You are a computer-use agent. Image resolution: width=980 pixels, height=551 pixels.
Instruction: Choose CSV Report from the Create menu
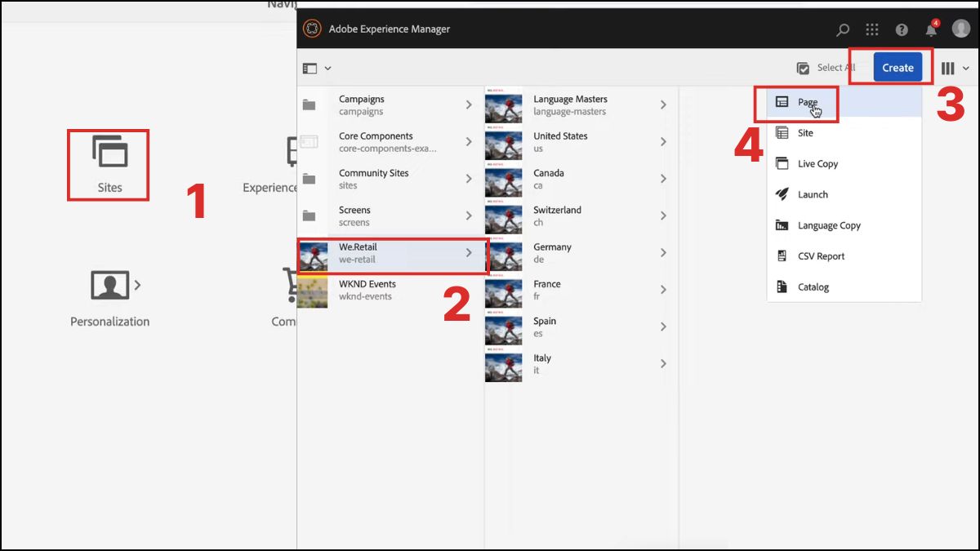point(844,256)
